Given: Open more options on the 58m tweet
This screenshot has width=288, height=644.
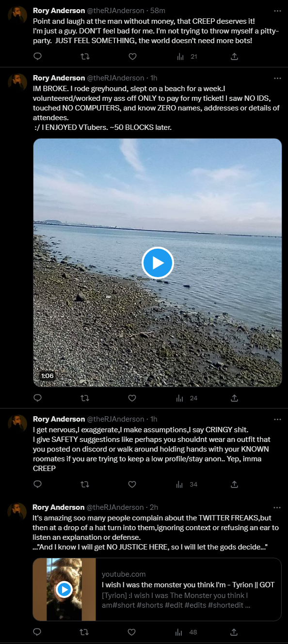Looking at the screenshot, I should point(277,10).
